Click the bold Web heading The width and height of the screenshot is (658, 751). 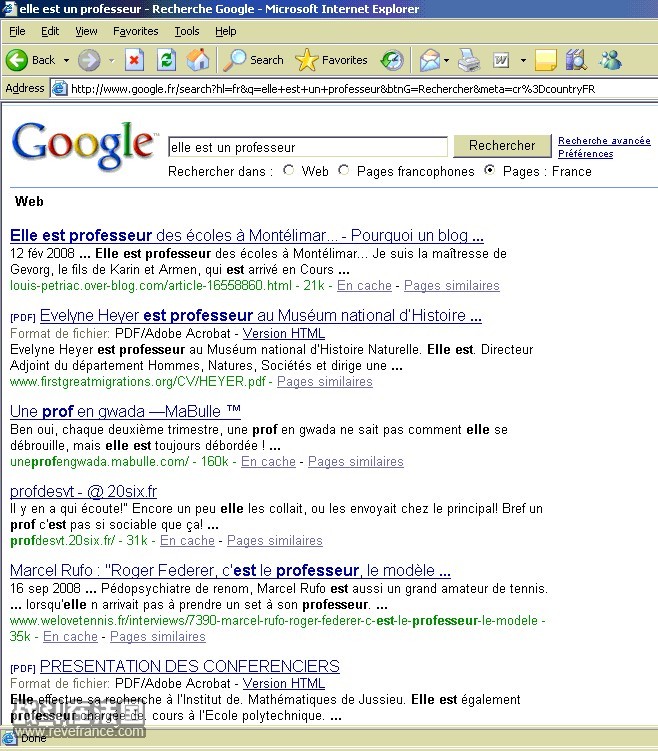click(x=29, y=201)
